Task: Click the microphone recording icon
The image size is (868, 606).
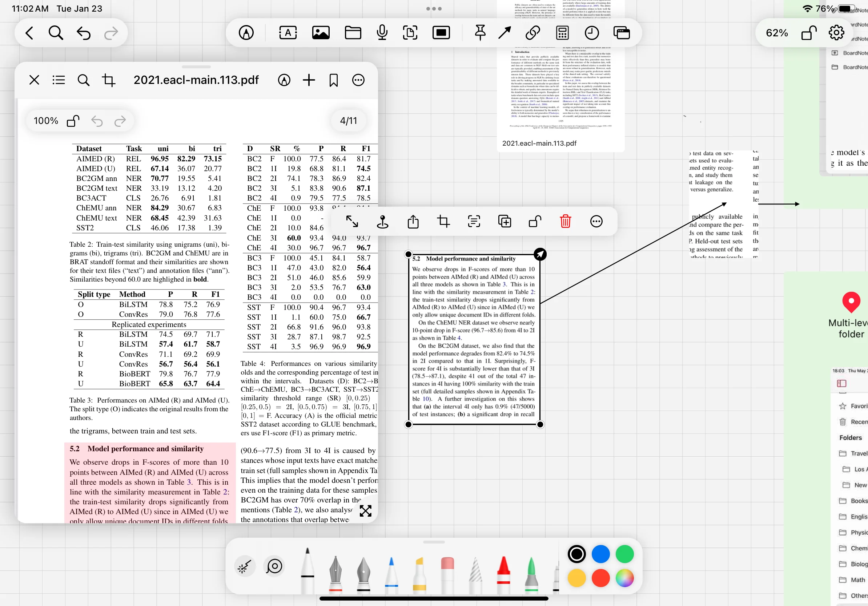Action: (x=382, y=33)
